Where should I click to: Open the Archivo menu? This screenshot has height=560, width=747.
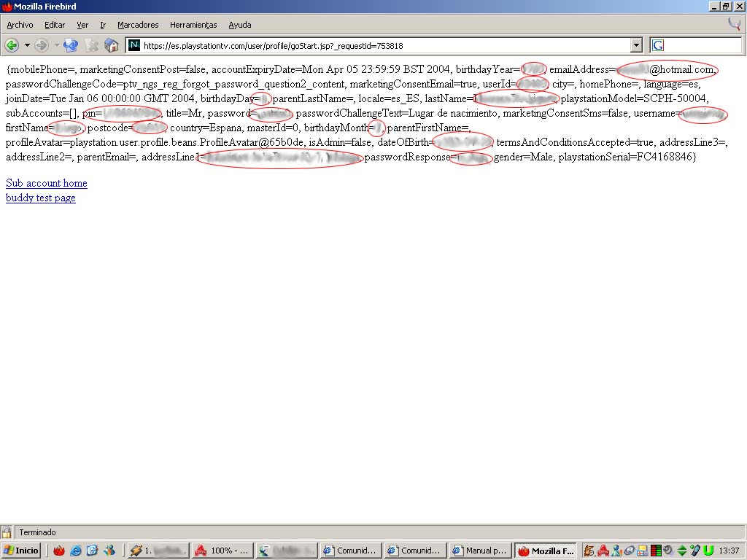tap(20, 25)
